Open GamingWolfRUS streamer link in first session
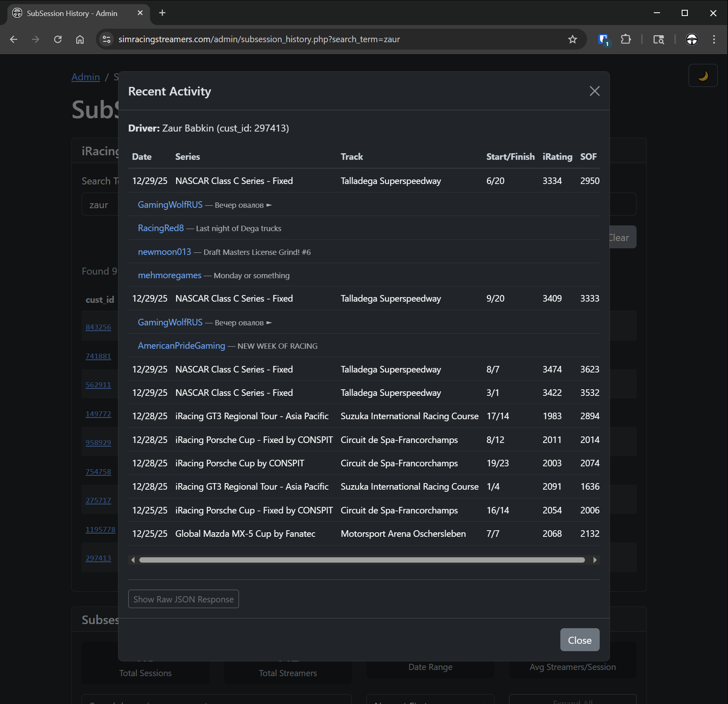728x704 pixels. point(170,204)
